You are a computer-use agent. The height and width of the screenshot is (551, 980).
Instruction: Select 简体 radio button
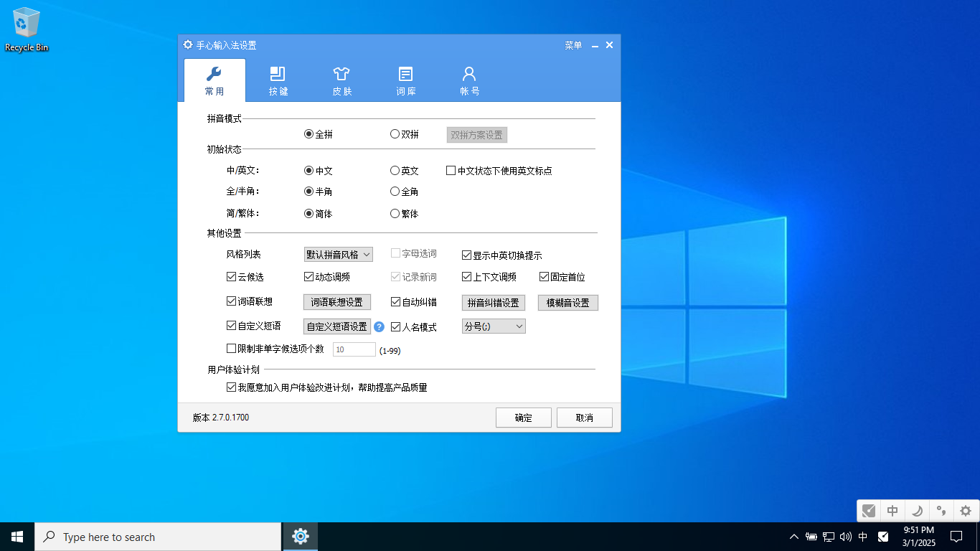(x=309, y=214)
